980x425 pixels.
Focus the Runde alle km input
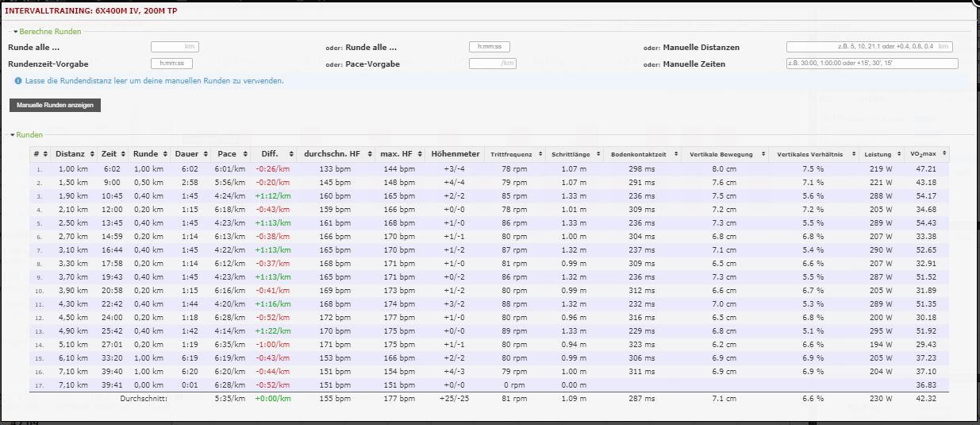(174, 47)
